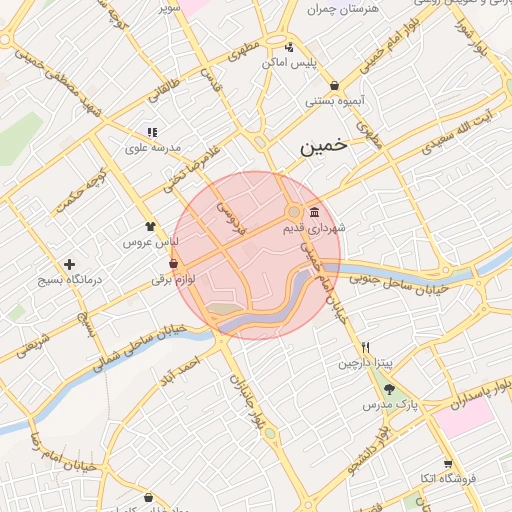Viewport: 512px width, 512px height.
Task: Click the school icon above مدرسه علوی
Action: (x=153, y=132)
